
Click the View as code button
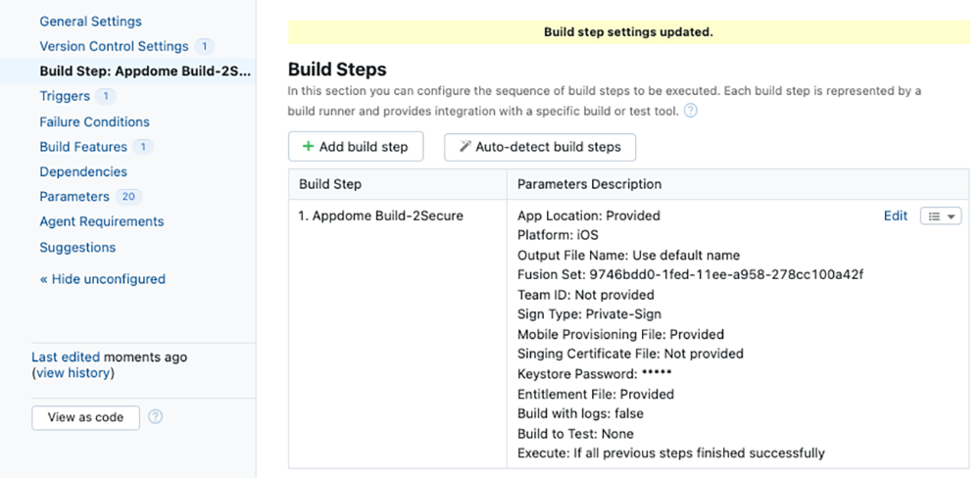(x=85, y=417)
